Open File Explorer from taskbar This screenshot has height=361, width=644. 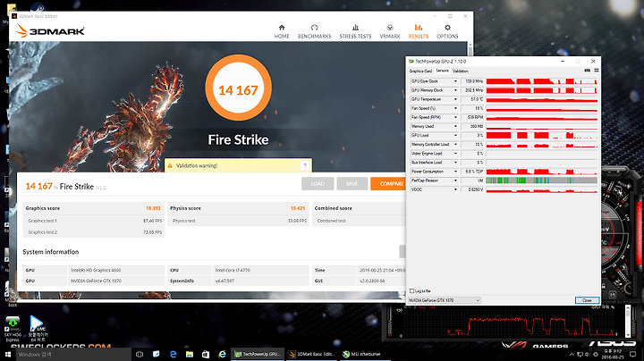pyautogui.click(x=190, y=355)
